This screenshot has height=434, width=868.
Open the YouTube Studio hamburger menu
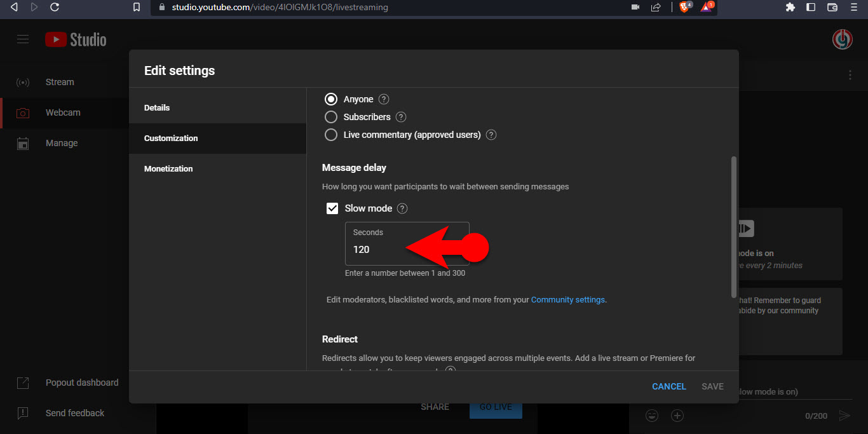(x=23, y=39)
